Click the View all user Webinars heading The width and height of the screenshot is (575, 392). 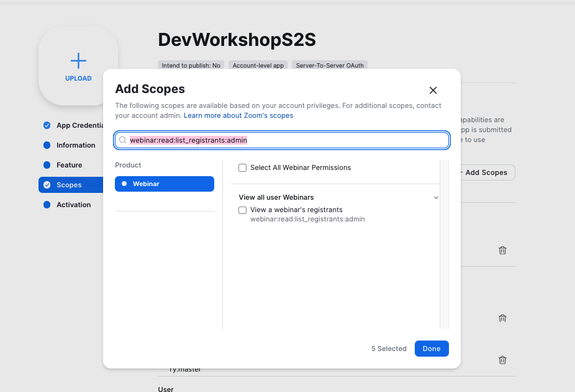[276, 197]
